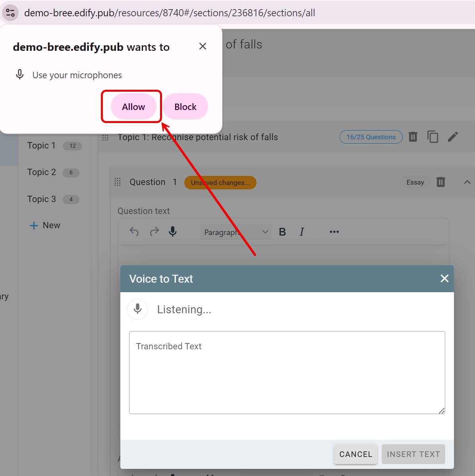Viewport: 475px width, 476px height.
Task: Click the undo arrow in editor toolbar
Action: (x=134, y=232)
